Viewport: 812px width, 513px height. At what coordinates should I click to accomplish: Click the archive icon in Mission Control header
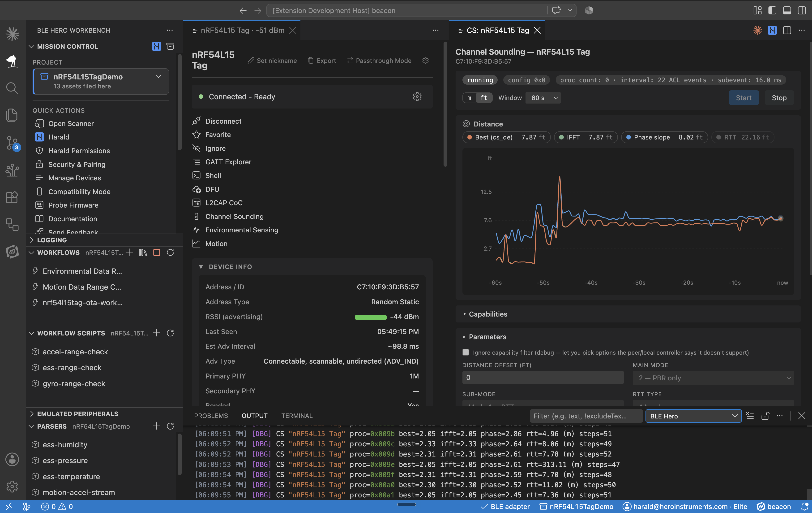[170, 46]
